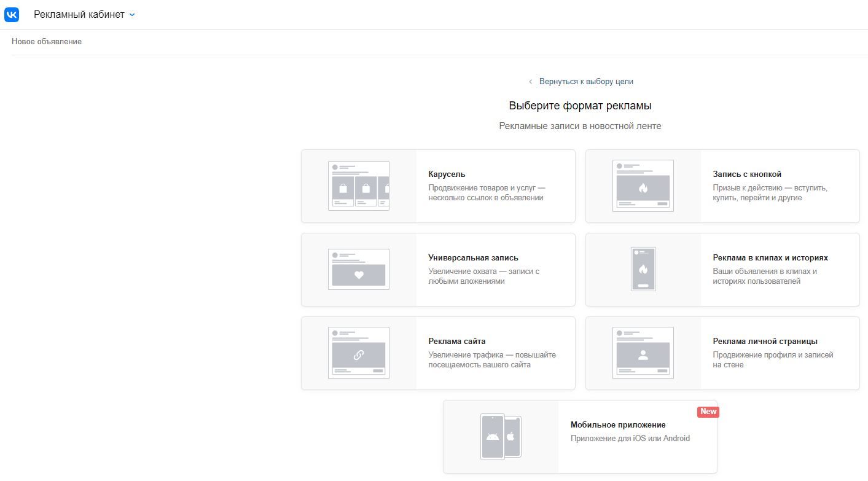
Task: Click the Android and Apple phones illustration
Action: pyautogui.click(x=501, y=437)
